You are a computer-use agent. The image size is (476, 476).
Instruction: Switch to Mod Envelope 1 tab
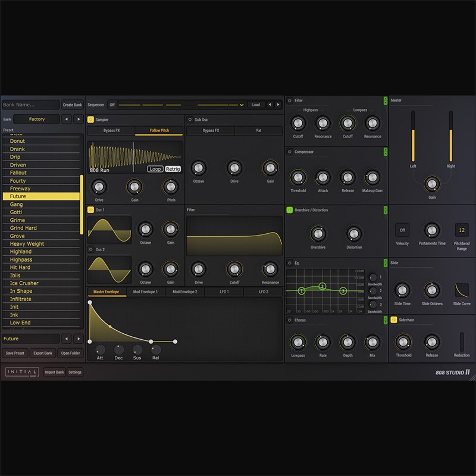pyautogui.click(x=145, y=292)
